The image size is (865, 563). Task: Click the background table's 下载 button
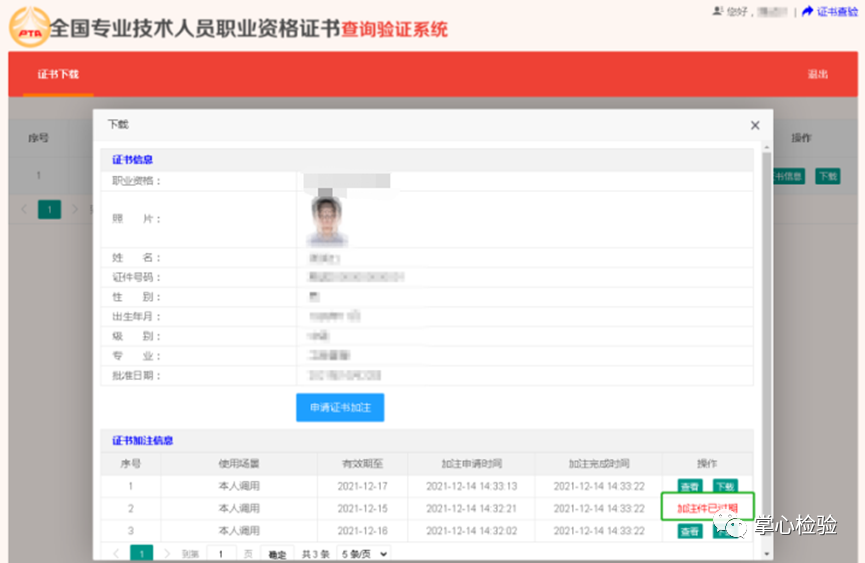point(827,176)
